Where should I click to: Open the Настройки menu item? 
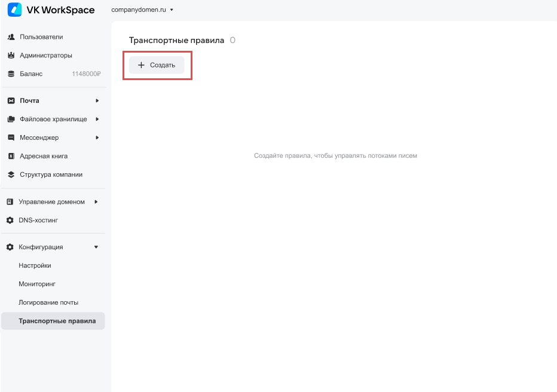click(x=35, y=266)
